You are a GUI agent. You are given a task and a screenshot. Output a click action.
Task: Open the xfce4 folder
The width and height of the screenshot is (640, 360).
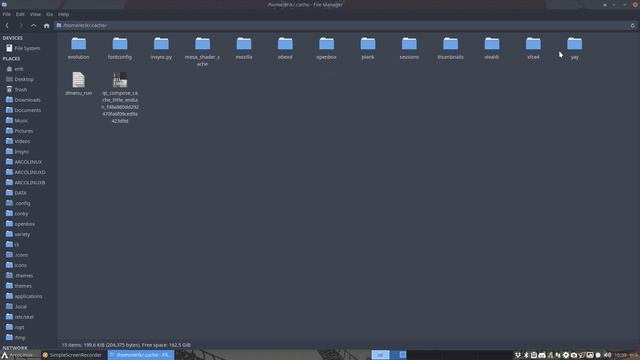click(x=533, y=48)
